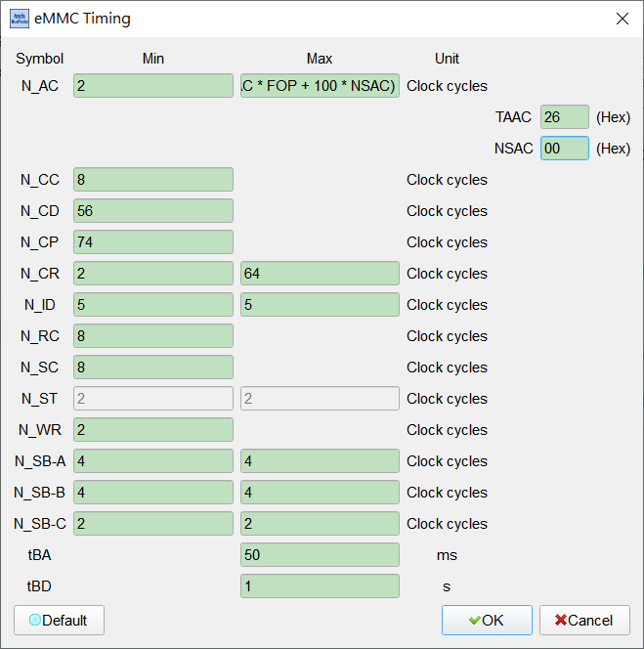Viewport: 644px width, 649px height.
Task: Click the TAAC label
Action: (513, 117)
